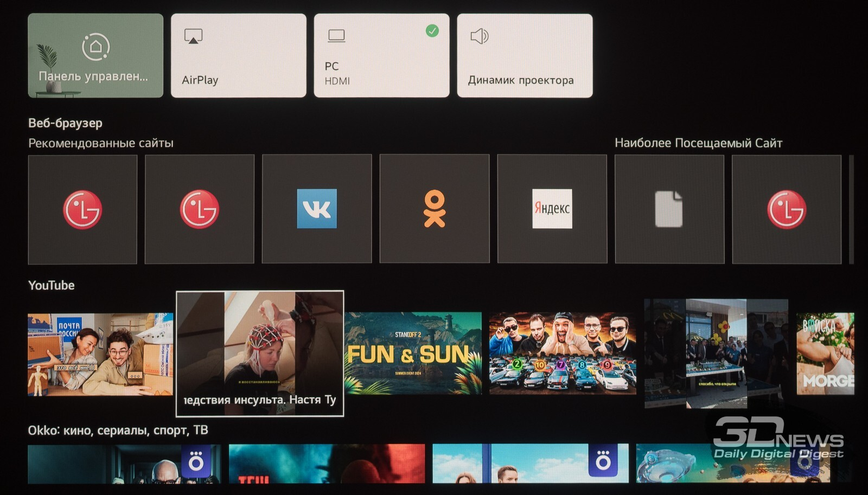Play the highlighted Настя Ту stroke video
Viewport: 868px width, 495px height.
click(260, 353)
